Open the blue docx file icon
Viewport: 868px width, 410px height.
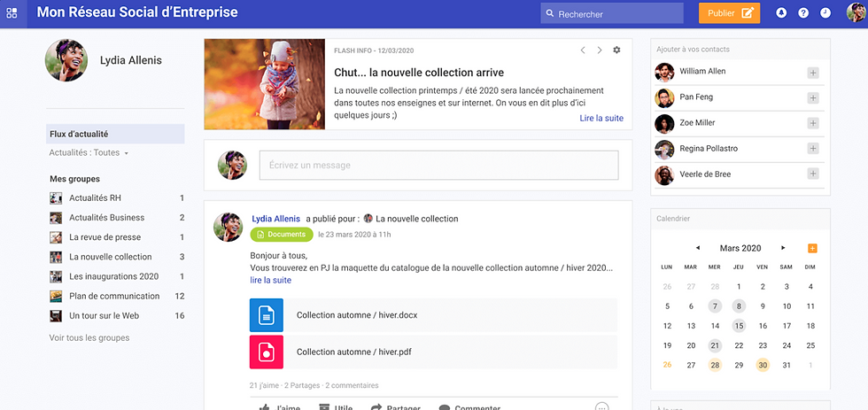click(267, 315)
